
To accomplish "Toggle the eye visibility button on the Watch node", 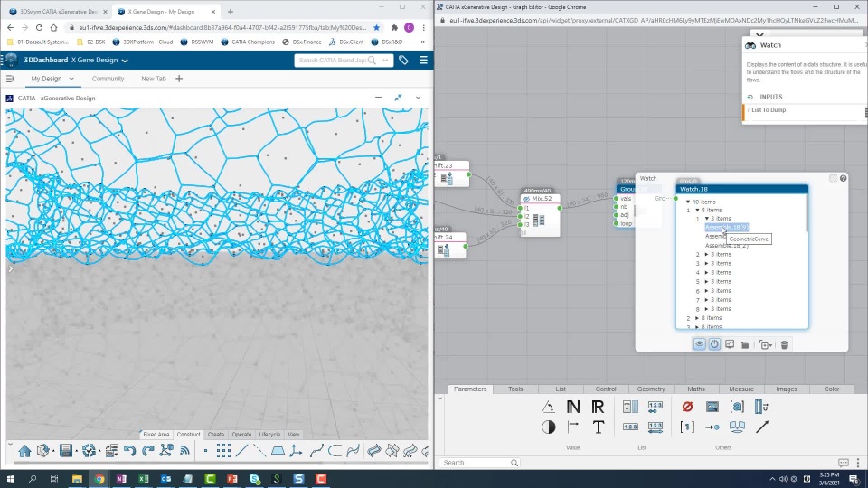I will click(699, 344).
